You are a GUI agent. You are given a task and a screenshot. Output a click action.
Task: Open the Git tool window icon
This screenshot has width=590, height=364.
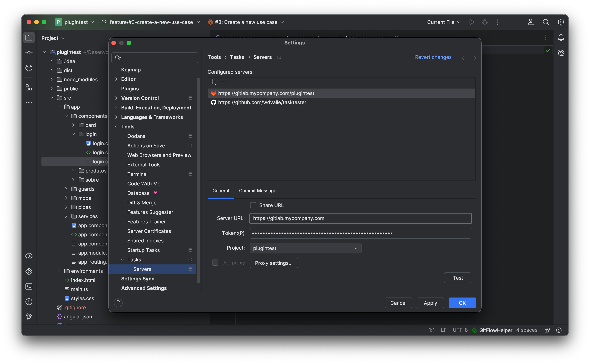coord(29,317)
